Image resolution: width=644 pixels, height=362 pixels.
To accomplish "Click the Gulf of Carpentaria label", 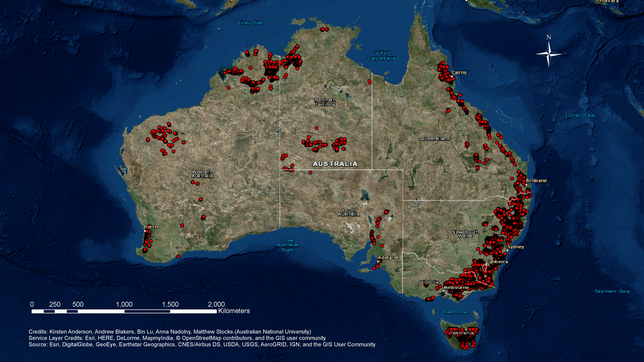I will coord(381,56).
